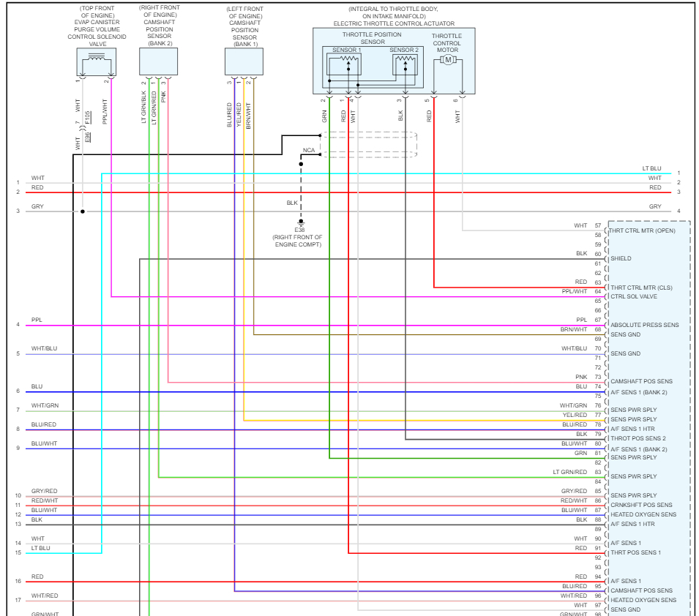Select the NCA shield label

[x=308, y=150]
